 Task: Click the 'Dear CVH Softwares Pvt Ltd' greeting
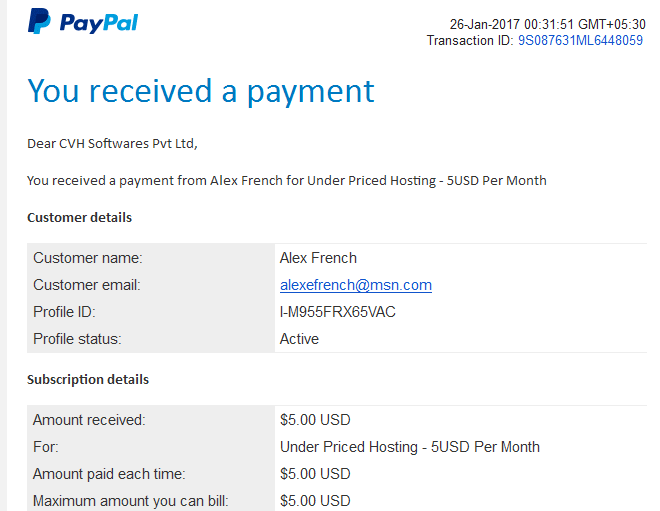112,144
